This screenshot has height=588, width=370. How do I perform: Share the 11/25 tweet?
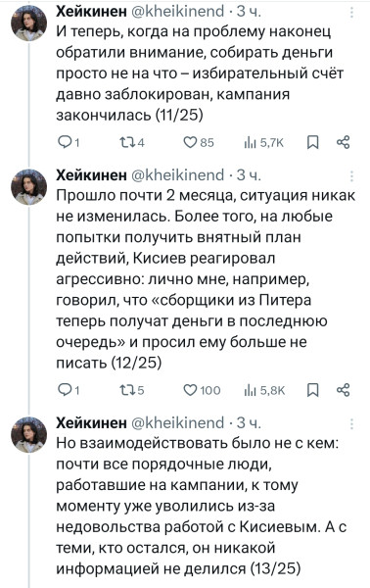pos(343,142)
